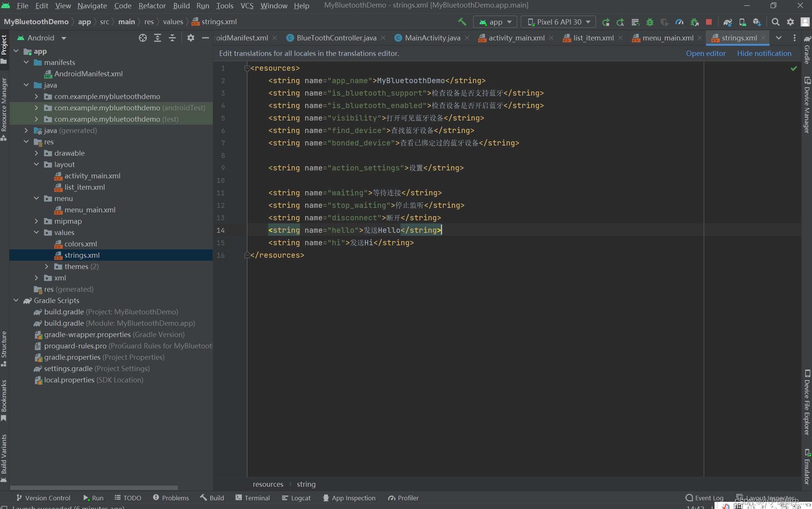The image size is (812, 509).
Task: Select AndroidManifest.xml in project tree
Action: [88, 74]
